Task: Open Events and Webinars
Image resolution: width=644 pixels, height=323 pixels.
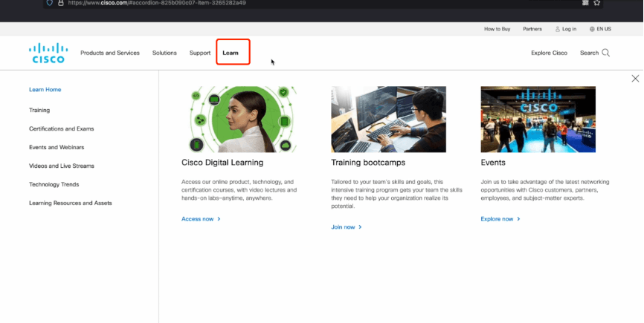Action: (57, 147)
